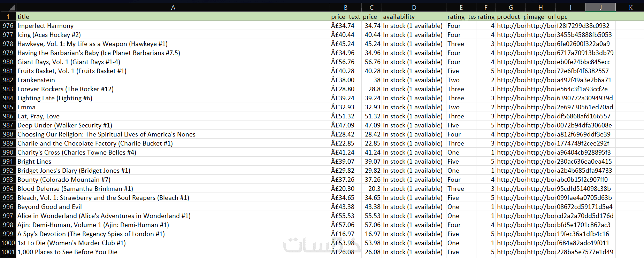This screenshot has height=258, width=644.
Task: Click the 'title' header cell
Action: coord(173,17)
